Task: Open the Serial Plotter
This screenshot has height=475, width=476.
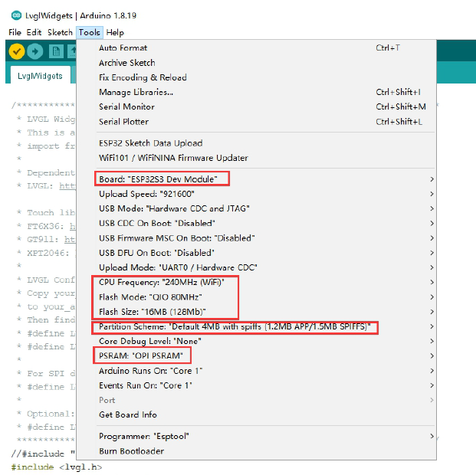Action: 256,122
